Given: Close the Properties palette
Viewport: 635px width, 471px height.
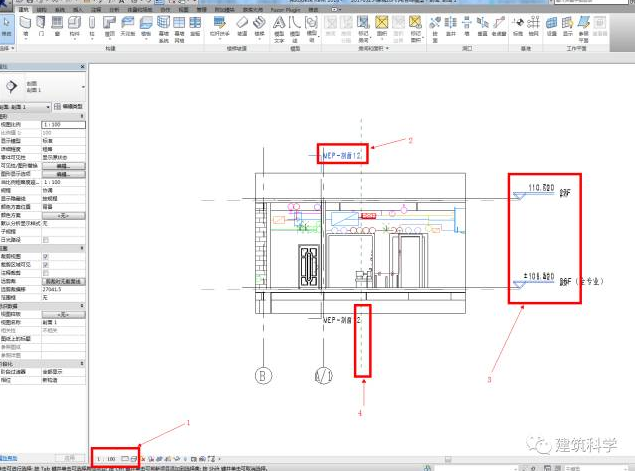Looking at the screenshot, I should tap(83, 66).
